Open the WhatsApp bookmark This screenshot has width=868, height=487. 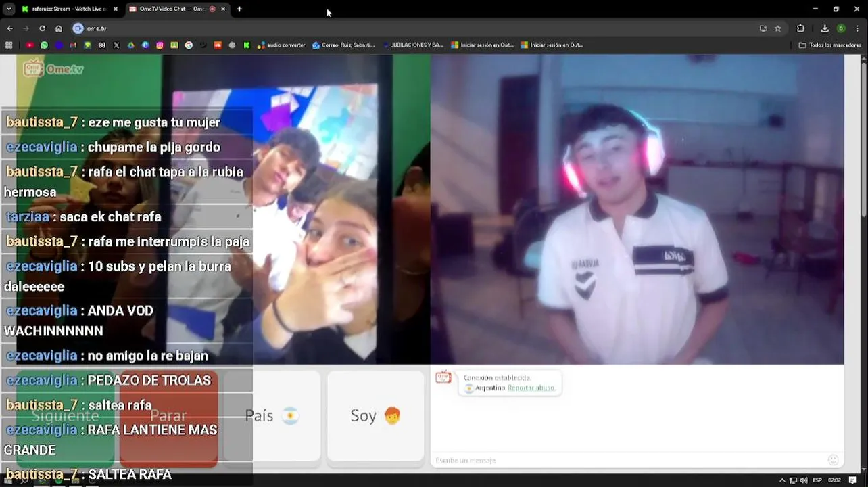click(44, 45)
